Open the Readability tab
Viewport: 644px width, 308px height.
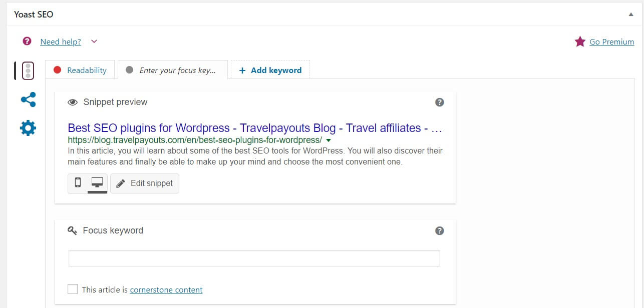[80, 70]
